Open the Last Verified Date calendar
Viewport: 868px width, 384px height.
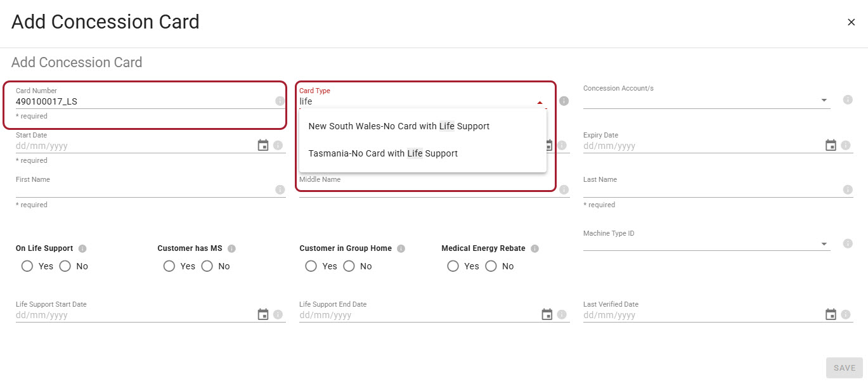[x=831, y=314]
